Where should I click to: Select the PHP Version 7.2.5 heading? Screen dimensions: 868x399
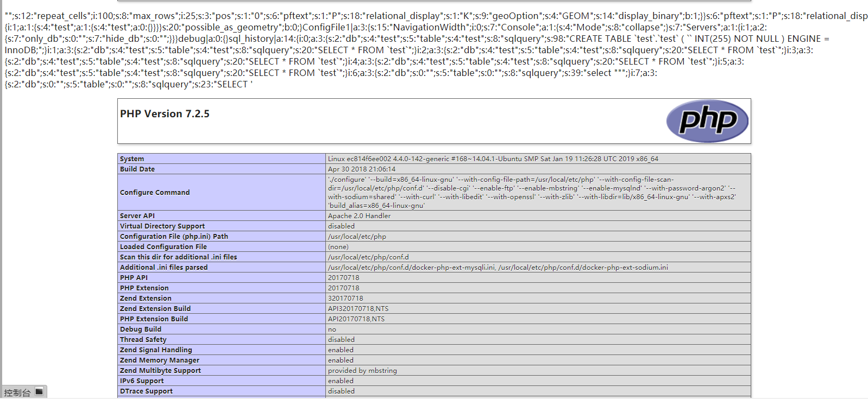click(165, 114)
